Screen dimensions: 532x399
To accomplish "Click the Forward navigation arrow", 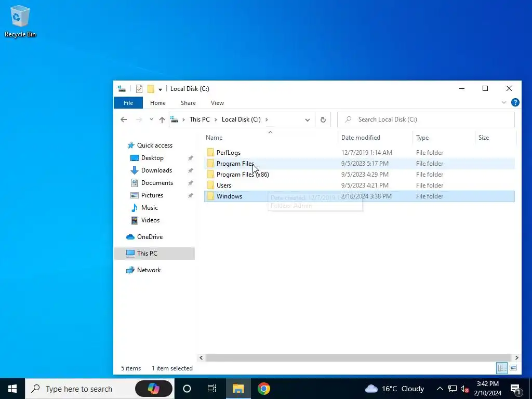I will pos(139,119).
